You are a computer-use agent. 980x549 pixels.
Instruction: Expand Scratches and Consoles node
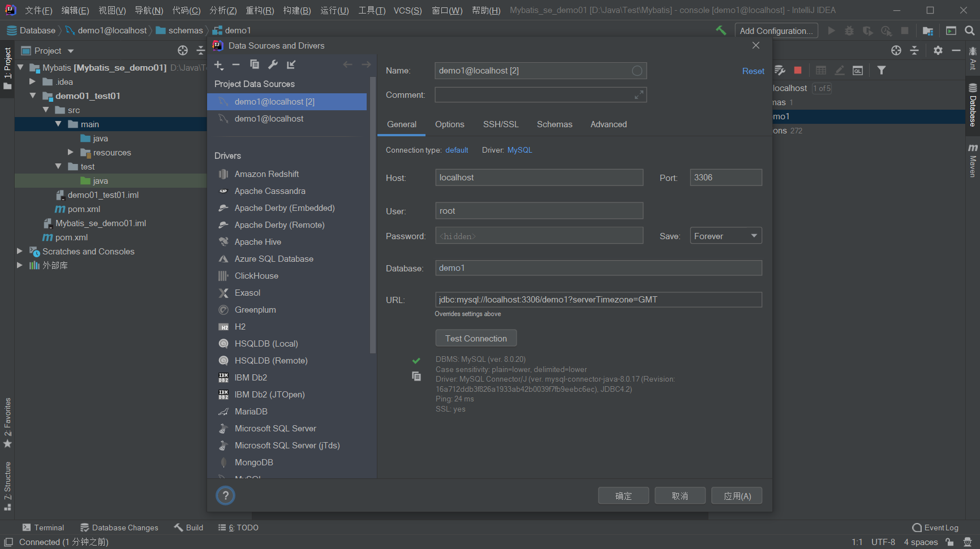click(20, 252)
